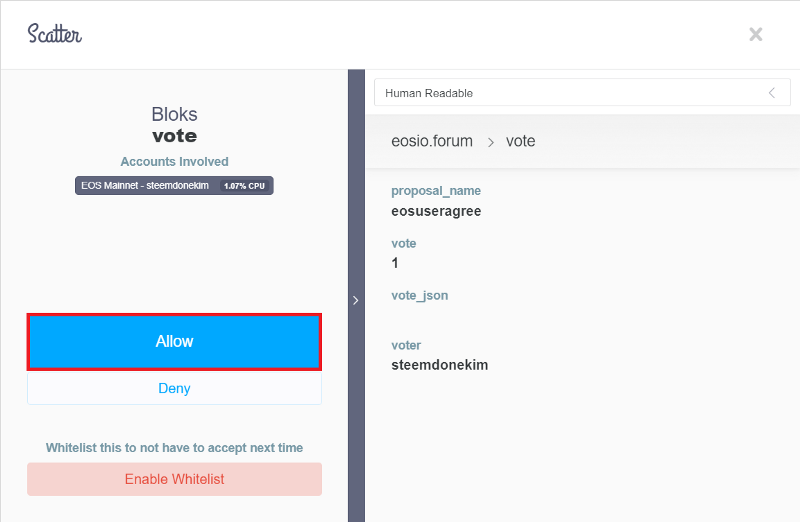Click the vote action name in the header
This screenshot has height=522, width=800.
click(x=520, y=141)
